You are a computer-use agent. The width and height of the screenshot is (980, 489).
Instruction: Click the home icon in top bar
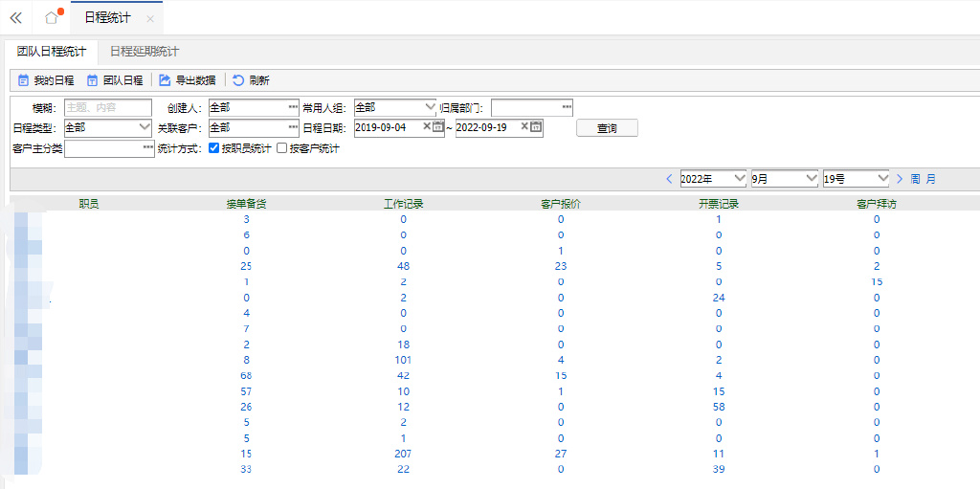(52, 18)
